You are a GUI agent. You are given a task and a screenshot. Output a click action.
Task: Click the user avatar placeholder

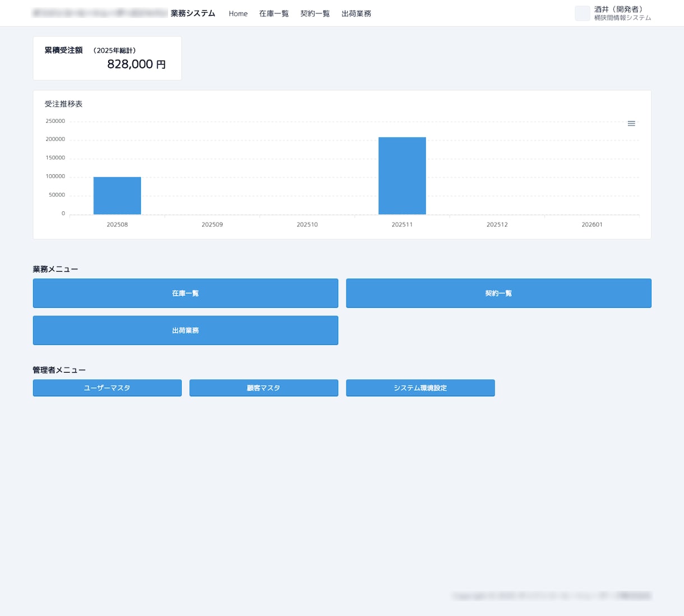point(583,13)
